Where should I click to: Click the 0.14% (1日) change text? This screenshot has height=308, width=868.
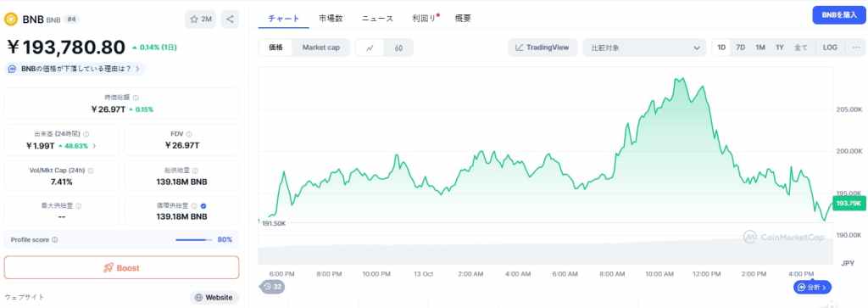point(154,48)
